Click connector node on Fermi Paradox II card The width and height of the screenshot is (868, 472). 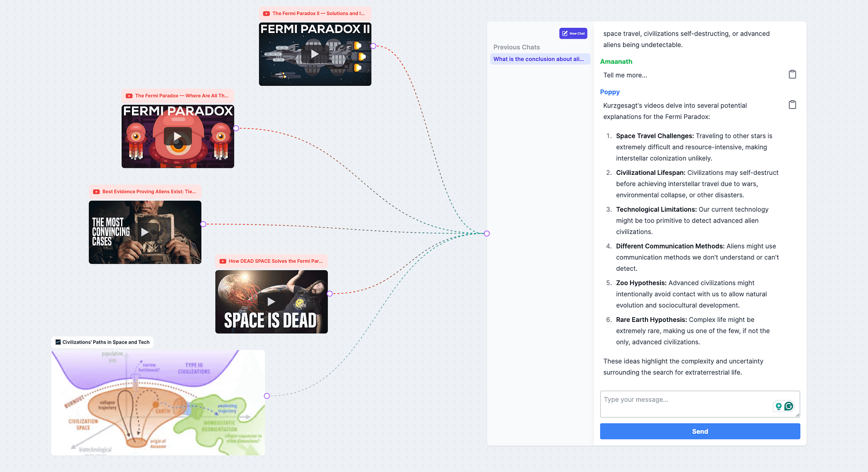point(373,46)
